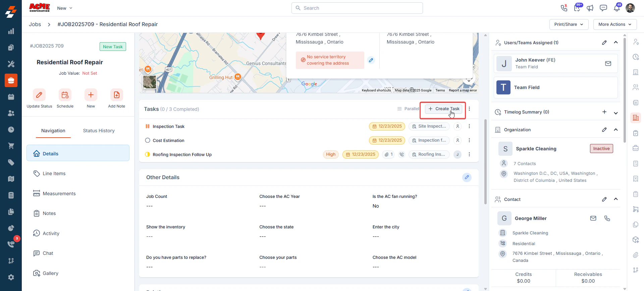This screenshot has width=644, height=291.
Task: Click the Update Status icon
Action: click(x=39, y=95)
